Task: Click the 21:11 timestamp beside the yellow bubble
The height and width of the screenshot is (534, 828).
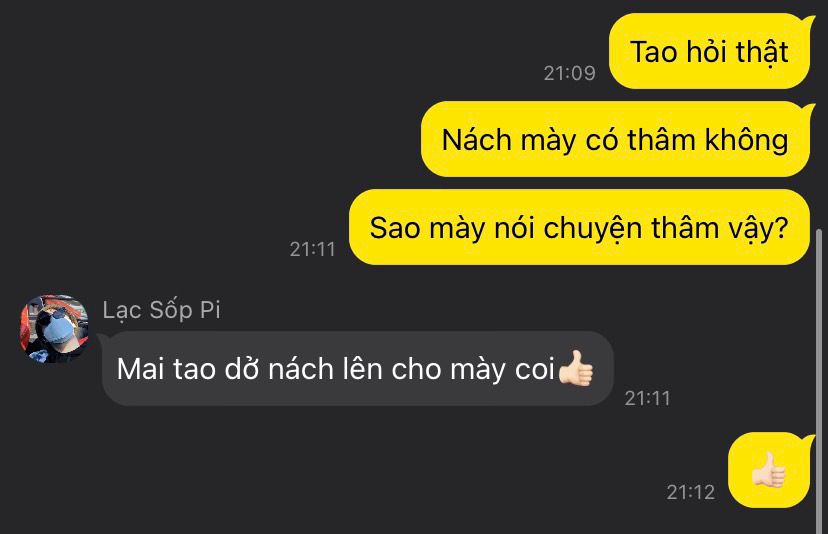Action: coord(313,249)
